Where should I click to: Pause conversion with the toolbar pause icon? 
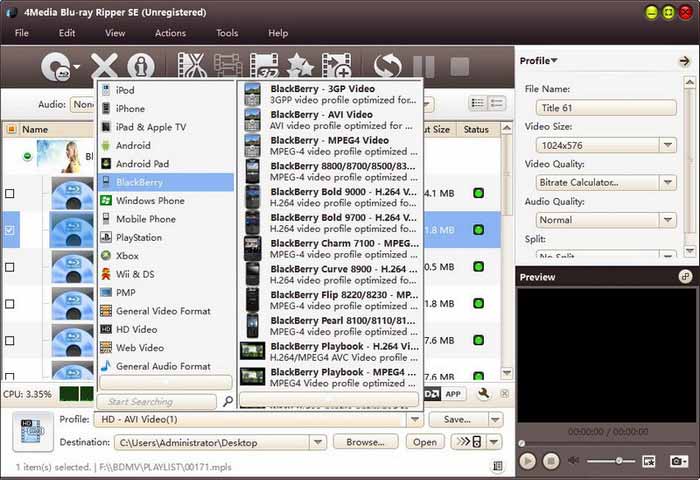click(423, 67)
